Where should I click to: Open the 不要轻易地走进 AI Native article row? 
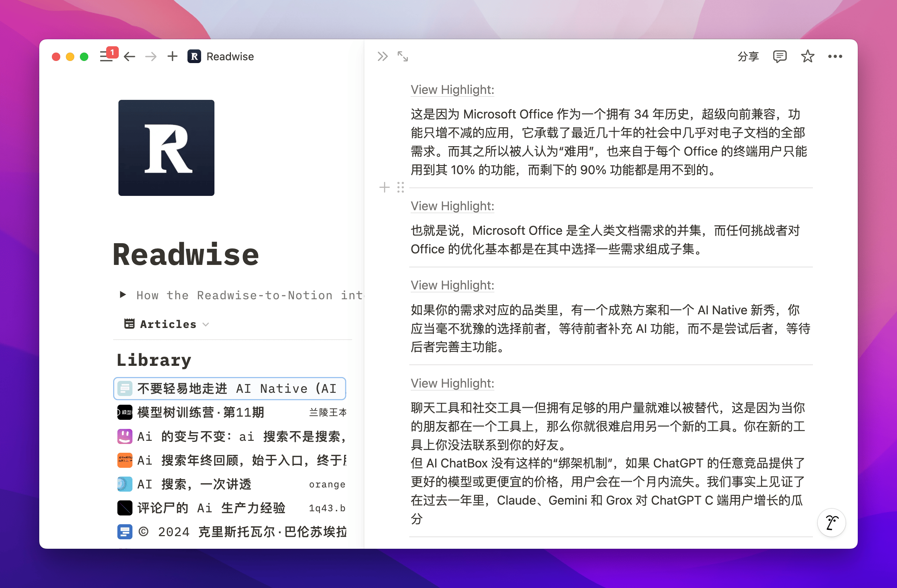coord(230,388)
